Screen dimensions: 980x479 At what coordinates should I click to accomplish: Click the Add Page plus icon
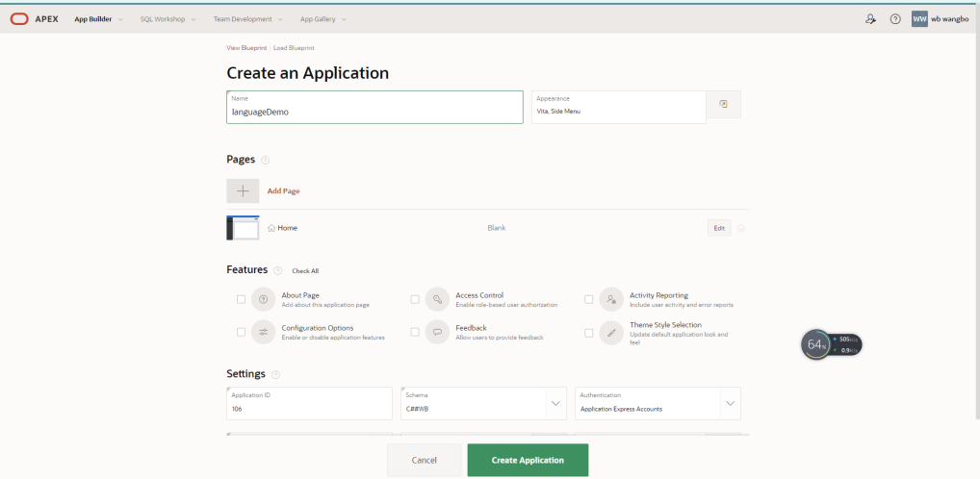[243, 190]
